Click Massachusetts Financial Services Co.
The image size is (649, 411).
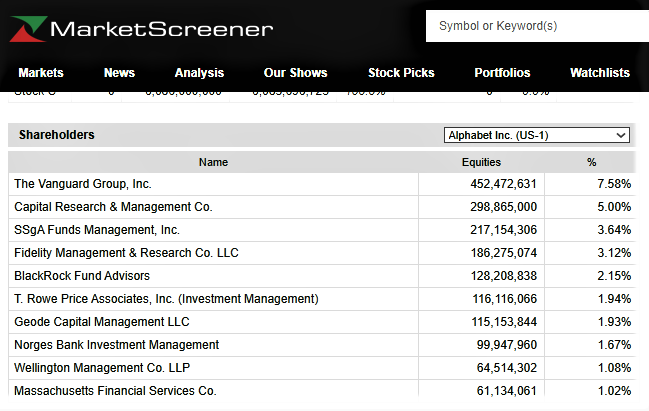click(x=115, y=390)
